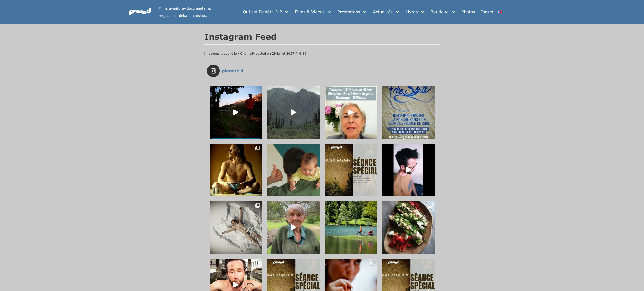Open the baby on shoulder thumbnail
644x291 pixels.
293,170
